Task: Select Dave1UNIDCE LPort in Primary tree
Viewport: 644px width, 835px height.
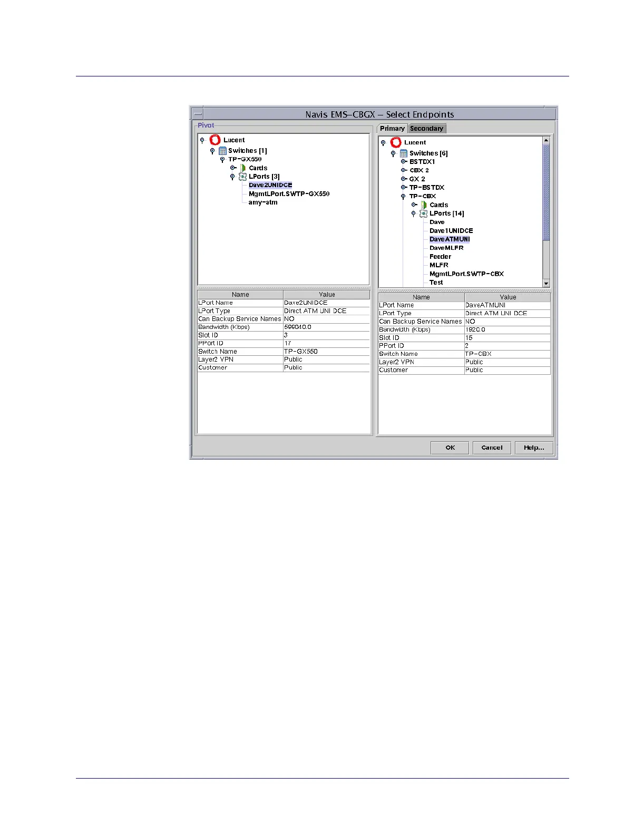Action: (451, 231)
